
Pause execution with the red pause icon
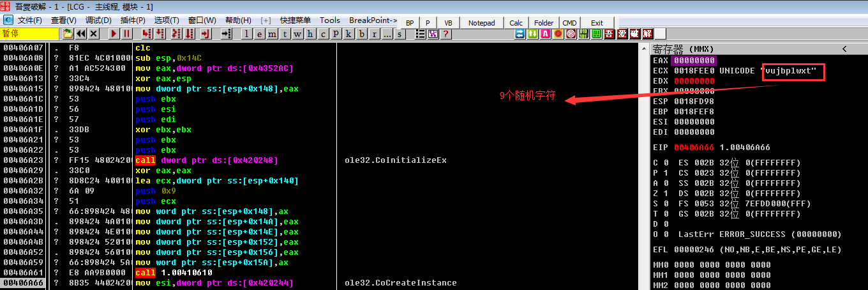126,33
